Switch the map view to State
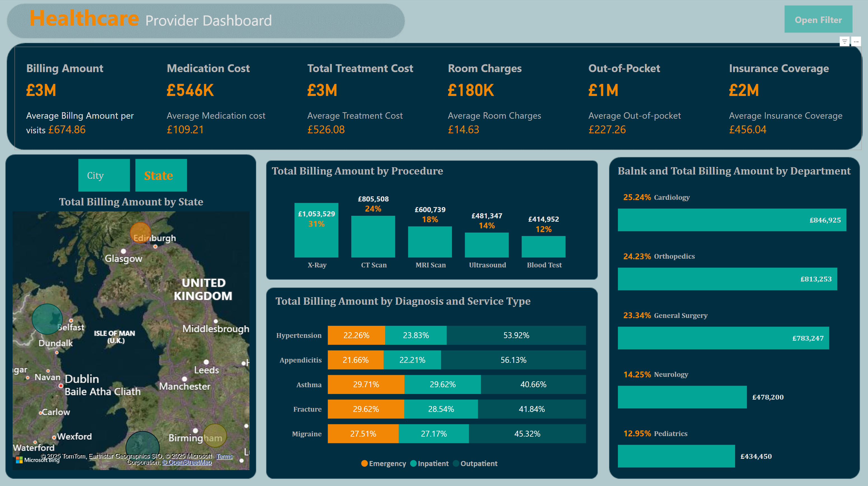The height and width of the screenshot is (486, 868). [x=161, y=175]
